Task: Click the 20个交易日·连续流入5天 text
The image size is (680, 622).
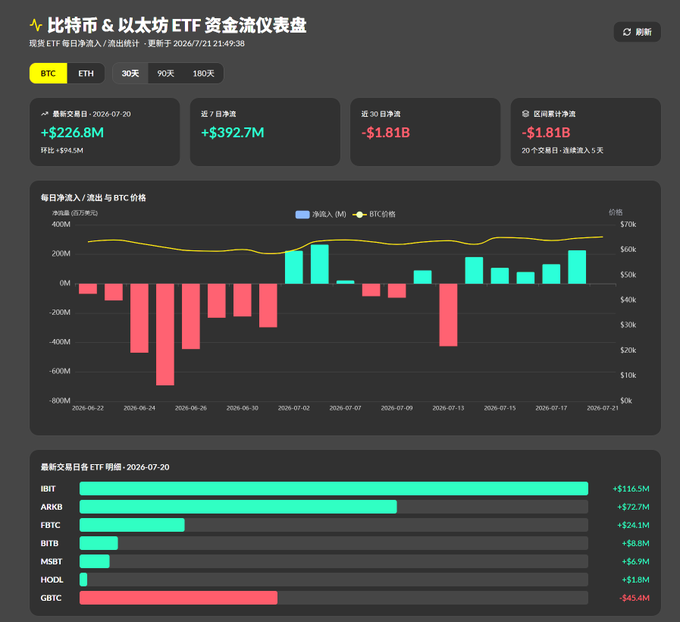Action: pos(562,151)
